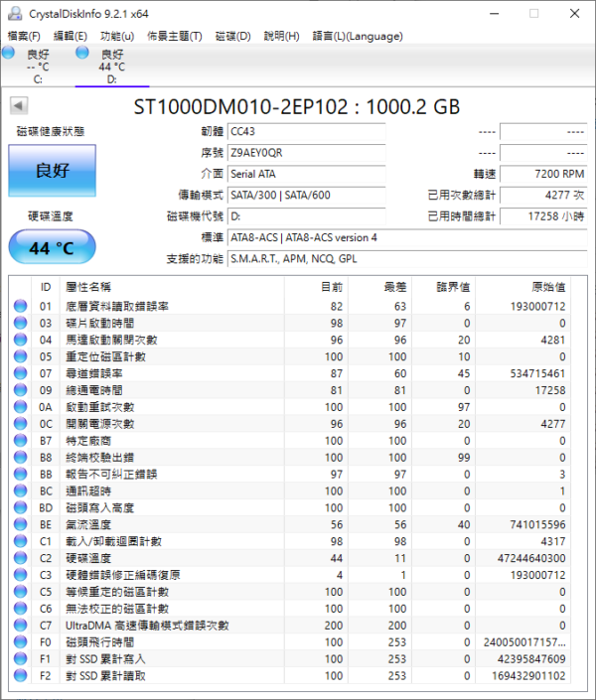
Task: Click status orb for attribute BE row
Action: pyautogui.click(x=20, y=524)
